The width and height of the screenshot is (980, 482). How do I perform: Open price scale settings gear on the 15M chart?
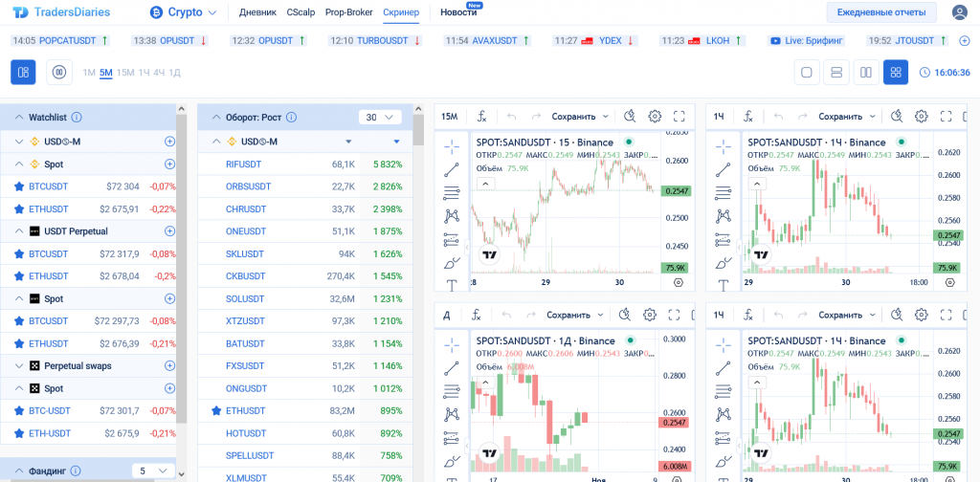click(x=679, y=283)
